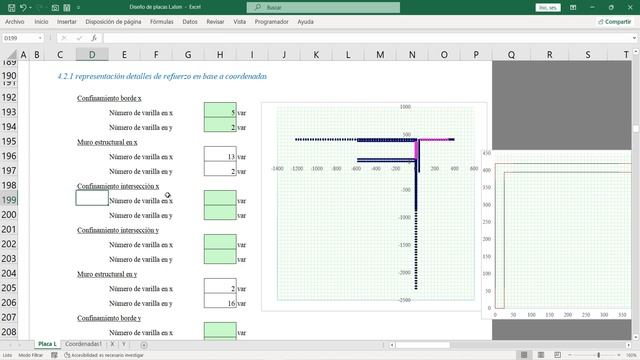The width and height of the screenshot is (640, 360).
Task: Open the Revisar ribbon tab
Action: pyautogui.click(x=215, y=22)
